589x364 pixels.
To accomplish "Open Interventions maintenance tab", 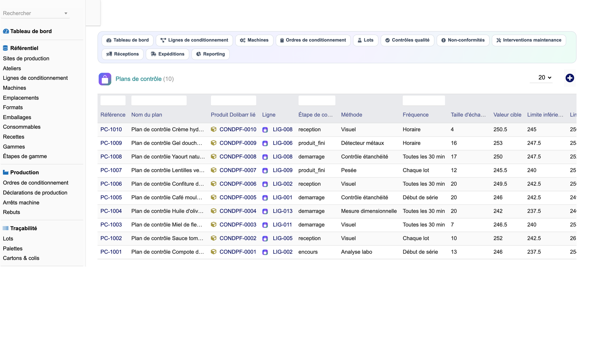I will [529, 40].
